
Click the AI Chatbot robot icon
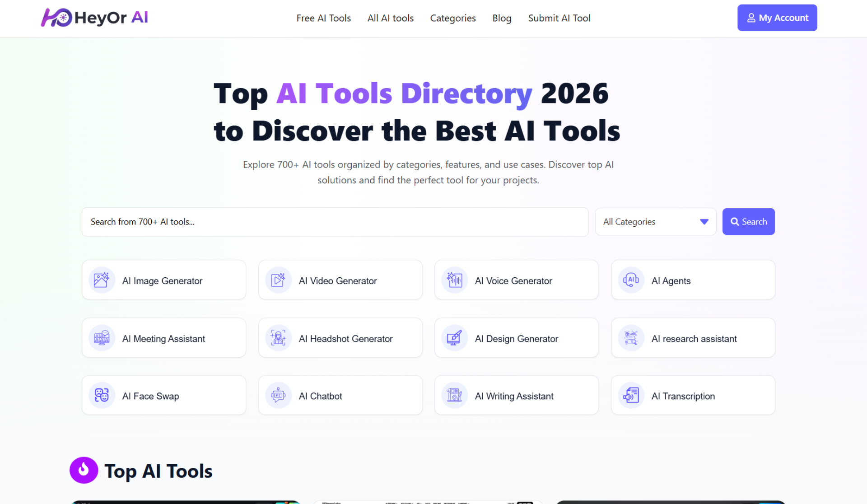pyautogui.click(x=278, y=396)
